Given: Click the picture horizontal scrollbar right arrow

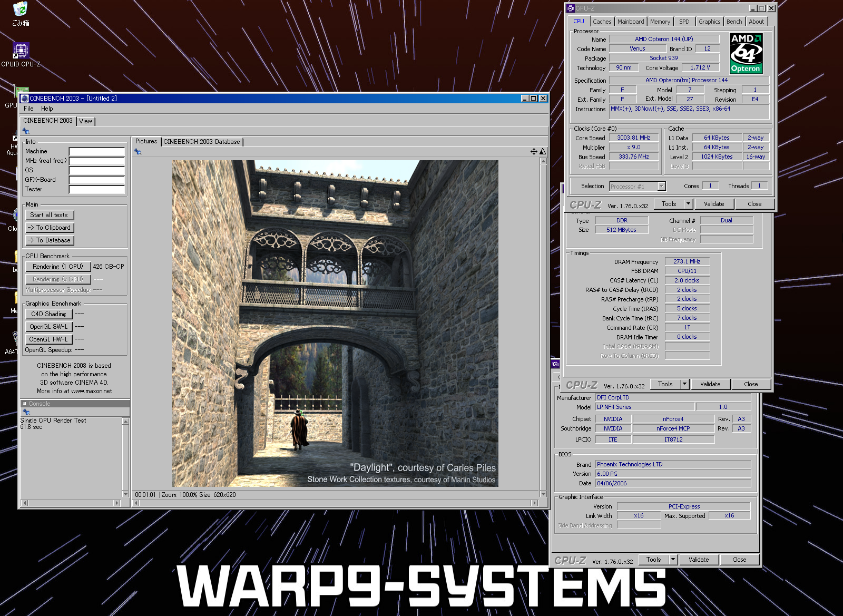Looking at the screenshot, I should 535,503.
